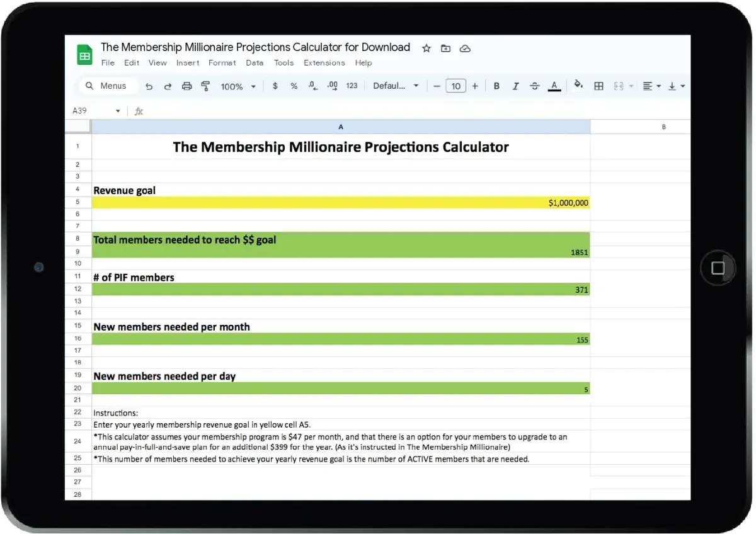Decrease font size with minus button
This screenshot has height=534, width=756.
coord(437,86)
